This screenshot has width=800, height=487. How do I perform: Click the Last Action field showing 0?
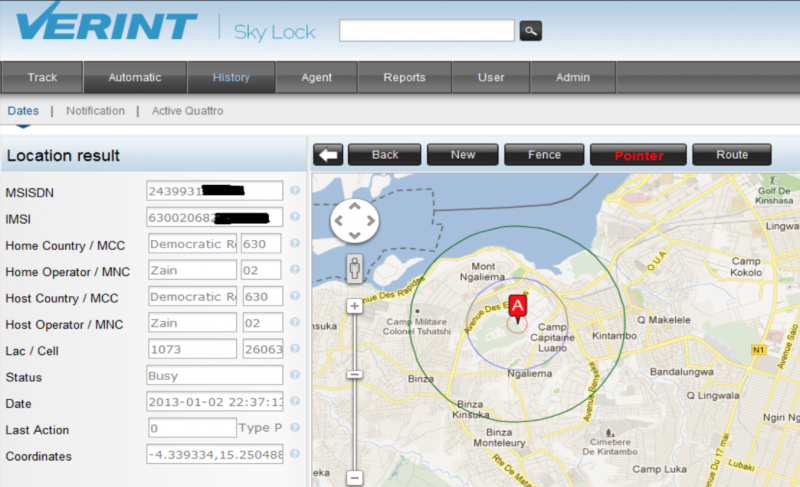click(192, 428)
